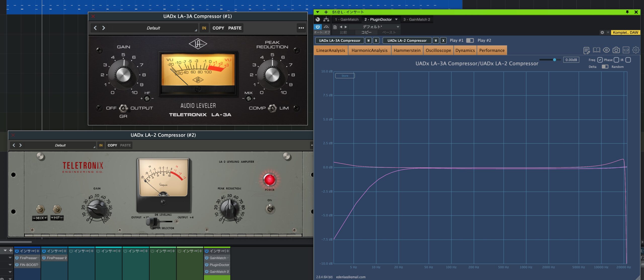Adjust the gain slider near 0.00dB

pyautogui.click(x=554, y=60)
